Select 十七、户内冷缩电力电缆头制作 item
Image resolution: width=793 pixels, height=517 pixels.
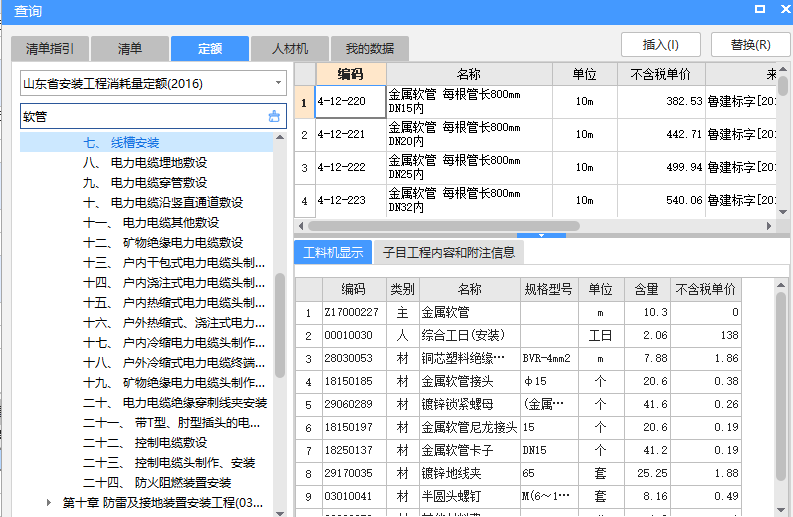(x=174, y=342)
